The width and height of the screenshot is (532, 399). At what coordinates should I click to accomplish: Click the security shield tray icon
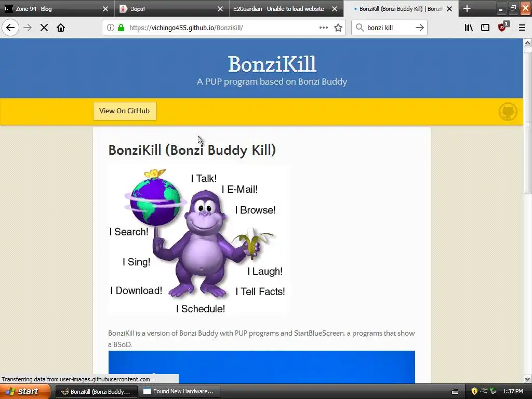click(474, 391)
